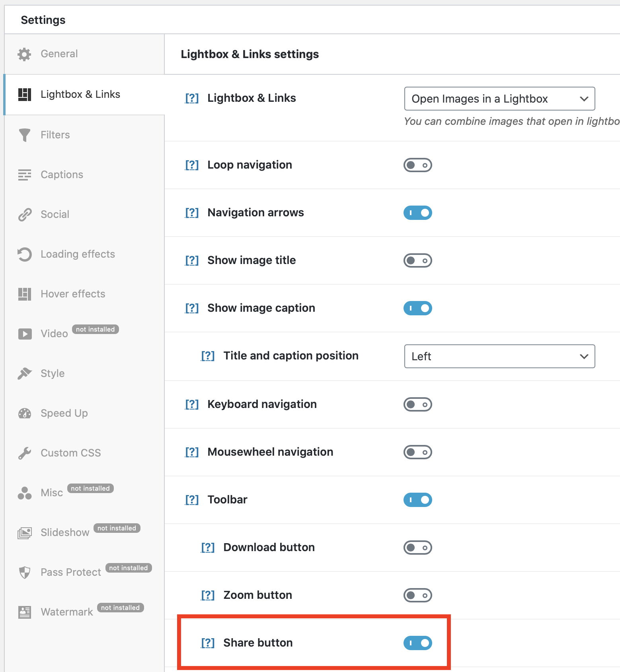Open help [?] for Download button
The height and width of the screenshot is (672, 620).
point(208,548)
